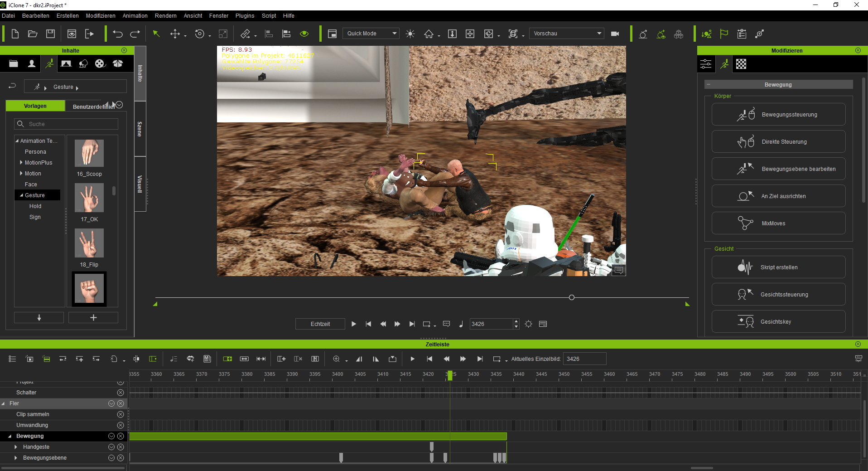Expand the Motion tree node
The width and height of the screenshot is (868, 471).
pos(21,173)
